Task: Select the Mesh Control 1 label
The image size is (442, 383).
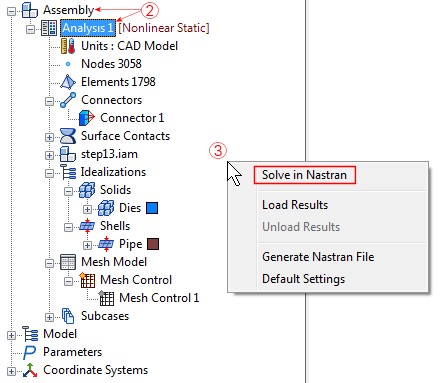Action: 159,298
